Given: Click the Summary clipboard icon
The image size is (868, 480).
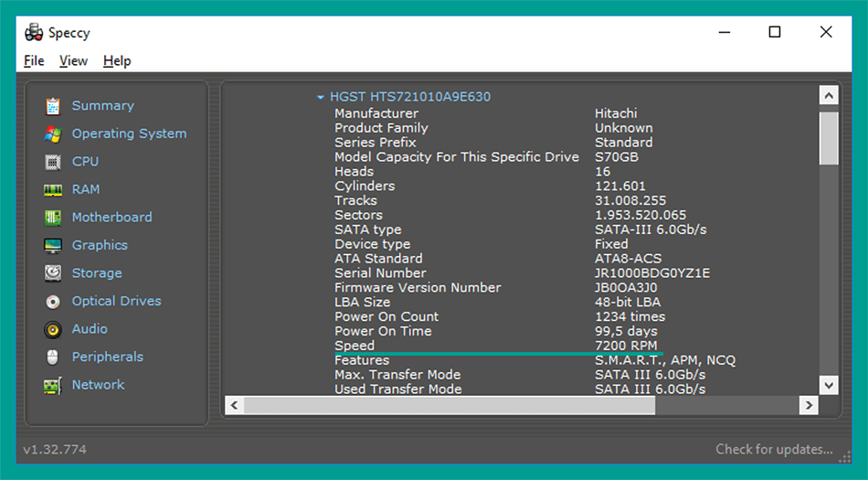Looking at the screenshot, I should click(53, 106).
